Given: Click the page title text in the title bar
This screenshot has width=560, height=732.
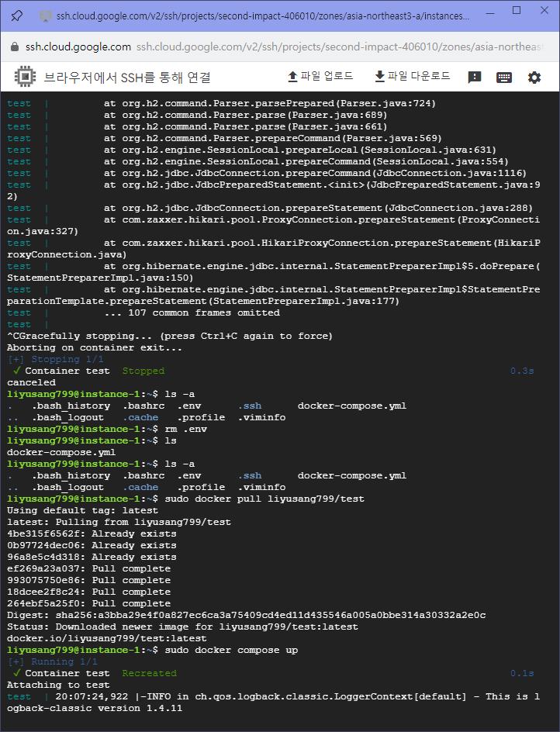Looking at the screenshot, I should coord(263,16).
